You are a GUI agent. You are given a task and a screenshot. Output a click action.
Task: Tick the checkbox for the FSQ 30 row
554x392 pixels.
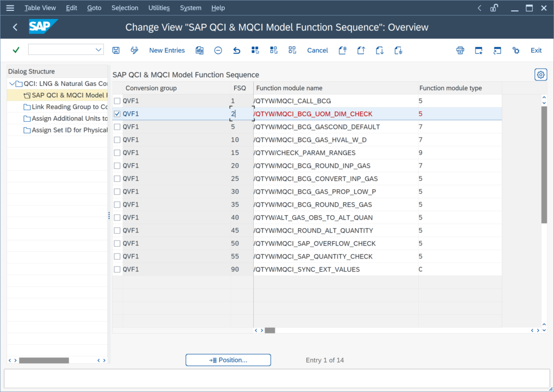click(x=117, y=191)
